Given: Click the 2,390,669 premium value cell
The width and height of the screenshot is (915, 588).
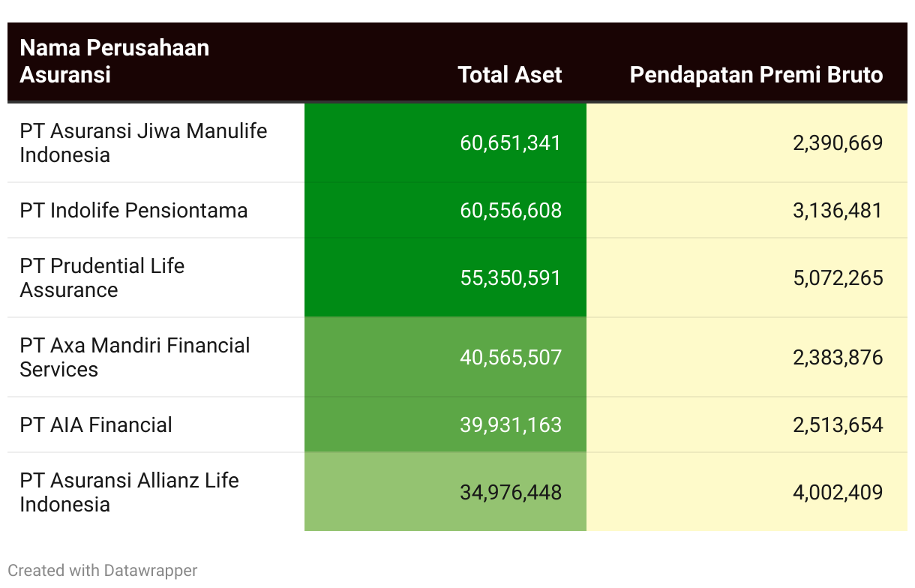Looking at the screenshot, I should 837,142.
